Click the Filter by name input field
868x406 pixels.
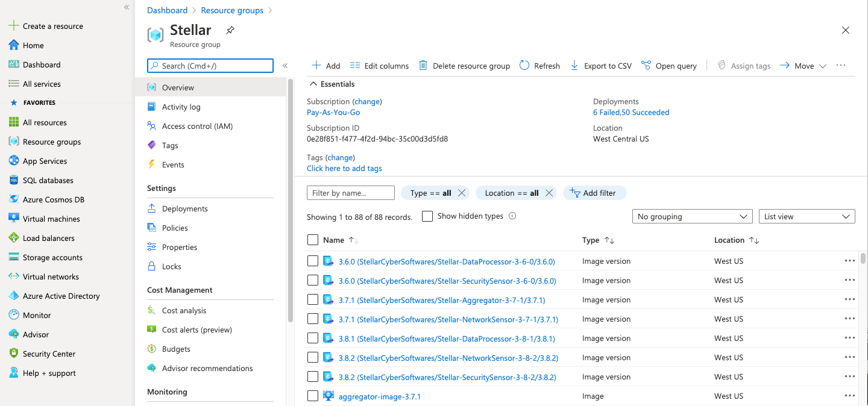point(350,193)
